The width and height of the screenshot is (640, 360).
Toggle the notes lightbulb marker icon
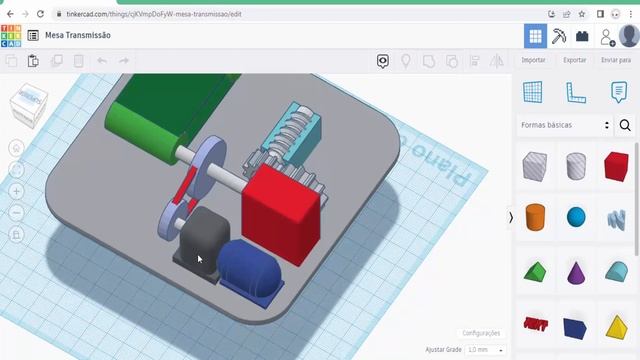[x=406, y=61]
